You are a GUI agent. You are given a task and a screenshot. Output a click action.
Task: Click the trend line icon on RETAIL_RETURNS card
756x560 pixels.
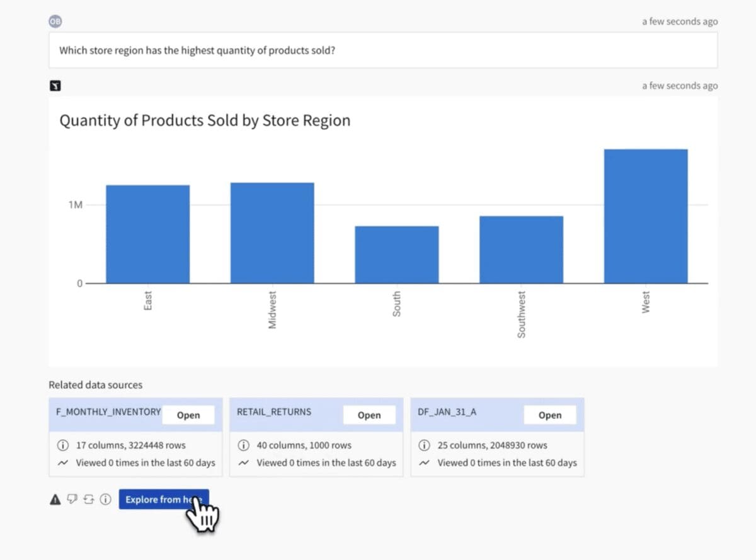243,463
